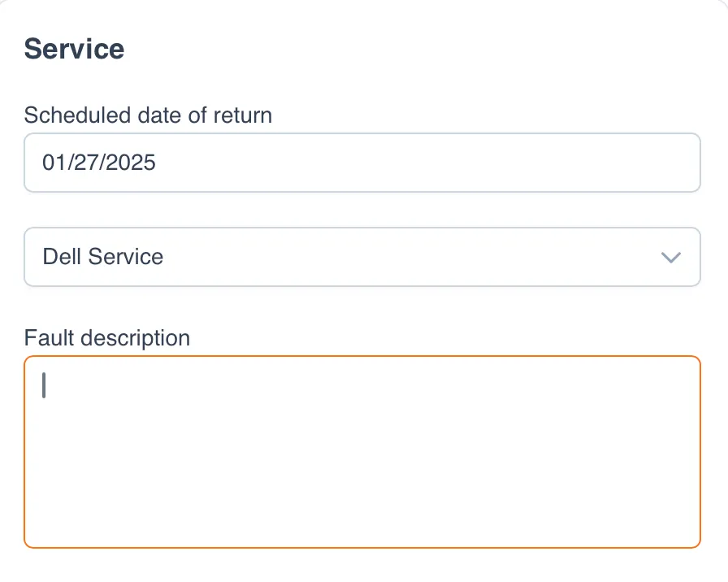The width and height of the screenshot is (728, 582).
Task: Click the 'Fault description' label
Action: (106, 337)
